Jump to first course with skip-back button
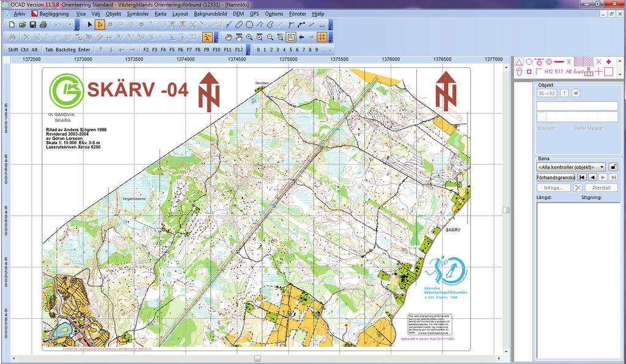This screenshot has height=364, width=626. point(581,177)
